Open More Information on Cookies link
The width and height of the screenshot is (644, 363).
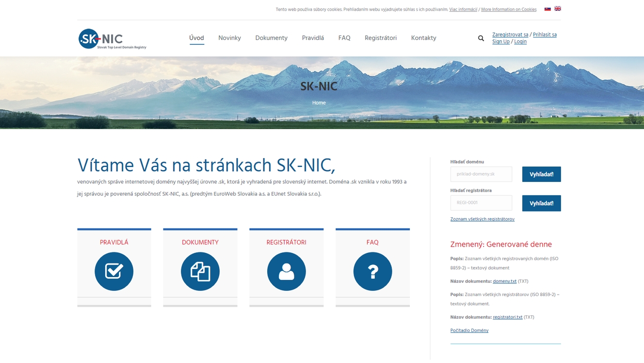click(509, 9)
